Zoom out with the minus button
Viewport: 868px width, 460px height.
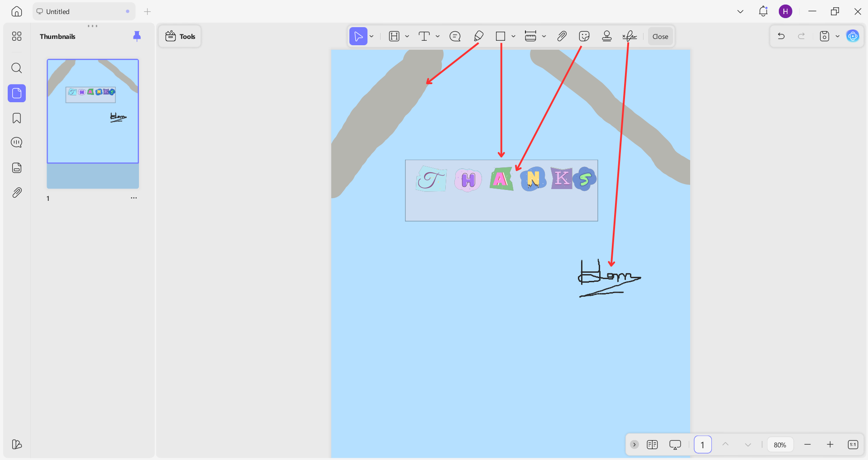[807, 445]
